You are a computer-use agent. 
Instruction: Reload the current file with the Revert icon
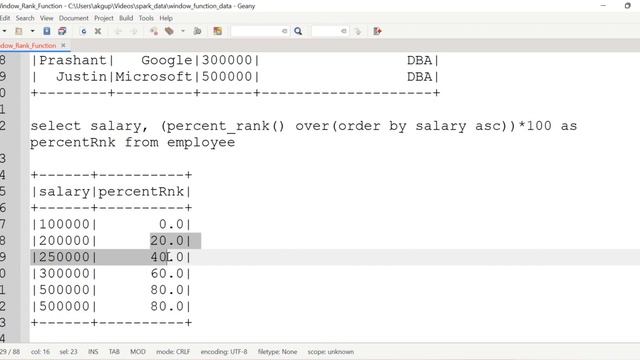pos(84,31)
